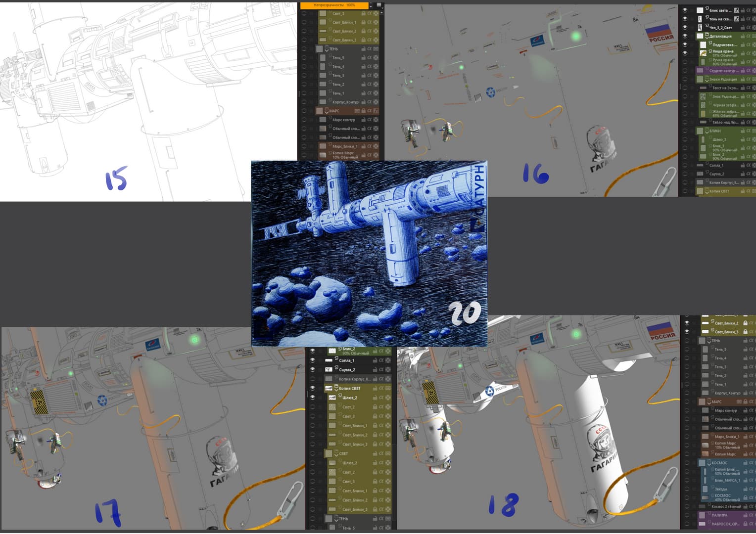Lock the Свет_Блики_1 layer beside image 15

point(363,22)
